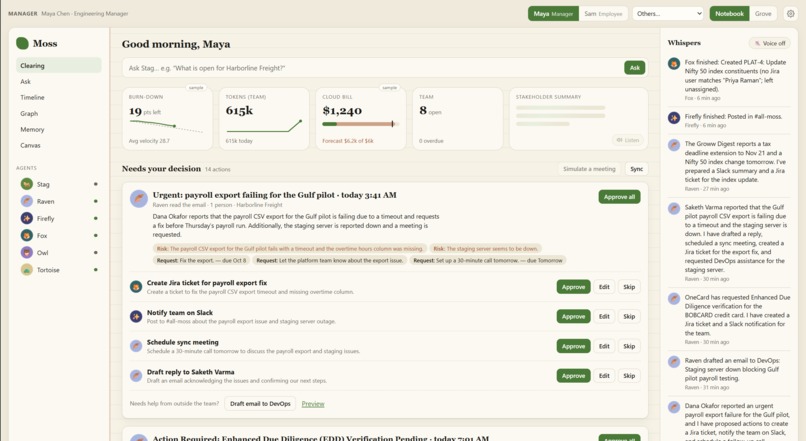806x441 pixels.
Task: Click the green Ask button
Action: (634, 68)
